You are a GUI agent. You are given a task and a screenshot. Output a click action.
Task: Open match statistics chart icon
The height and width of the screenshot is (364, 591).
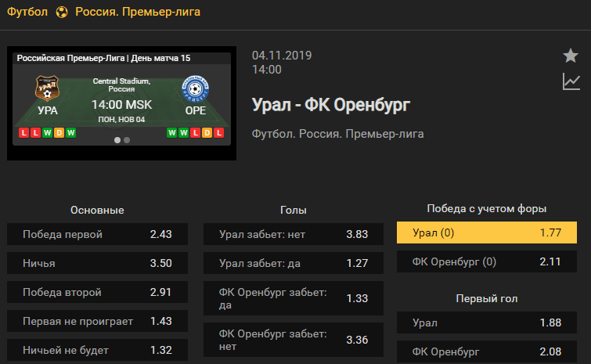click(x=571, y=81)
